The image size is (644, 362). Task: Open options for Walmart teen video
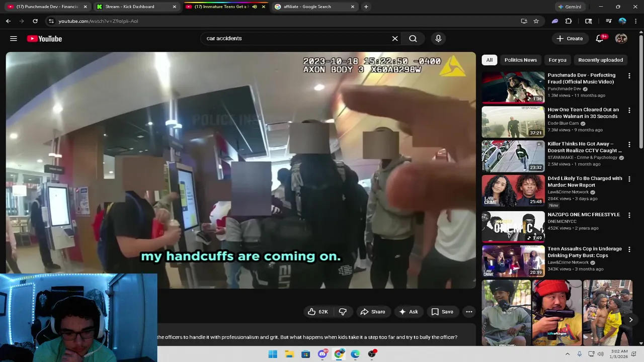629,110
